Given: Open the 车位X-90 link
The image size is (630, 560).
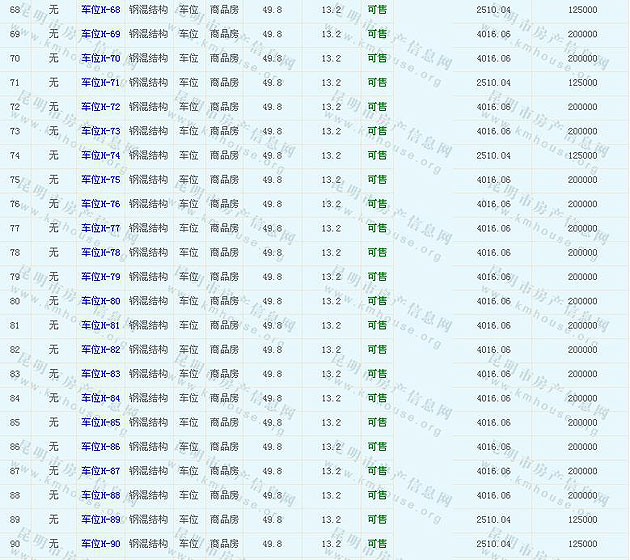Looking at the screenshot, I should point(100,544).
